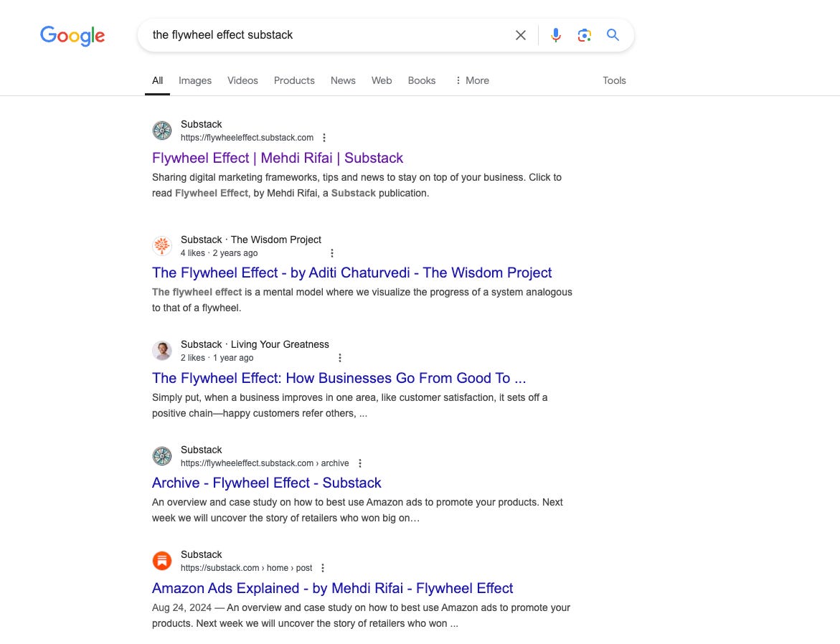
Task: Click the orange Substack favicon
Action: click(x=162, y=561)
